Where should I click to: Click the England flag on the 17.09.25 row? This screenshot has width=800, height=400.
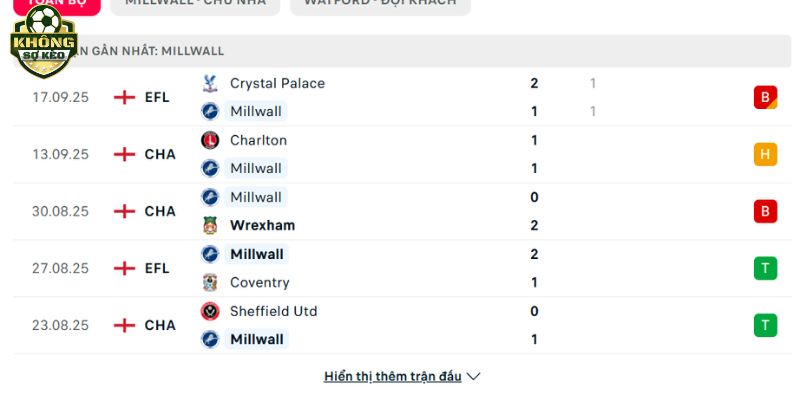click(124, 97)
